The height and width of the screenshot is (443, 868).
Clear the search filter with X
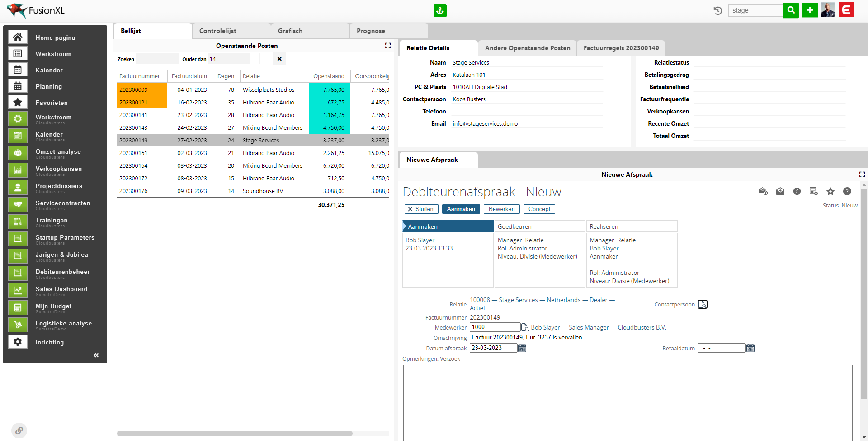[x=279, y=59]
